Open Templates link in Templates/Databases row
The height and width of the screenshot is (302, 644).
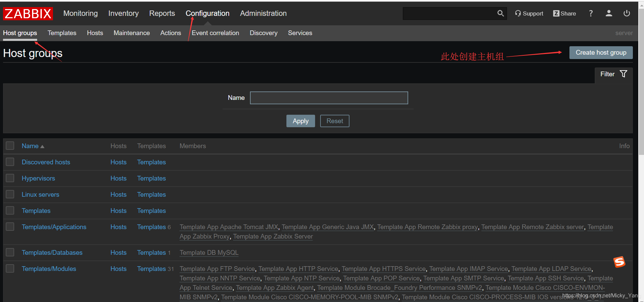151,253
